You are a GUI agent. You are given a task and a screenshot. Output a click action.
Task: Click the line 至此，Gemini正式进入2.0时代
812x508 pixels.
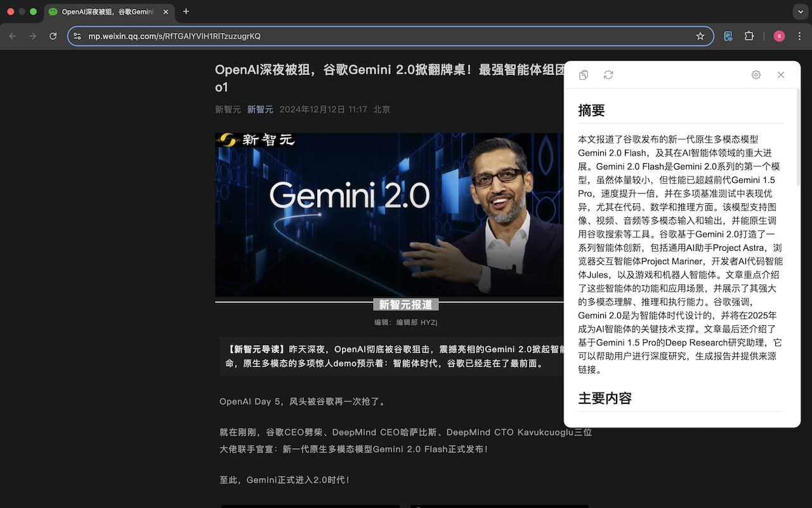(x=285, y=480)
